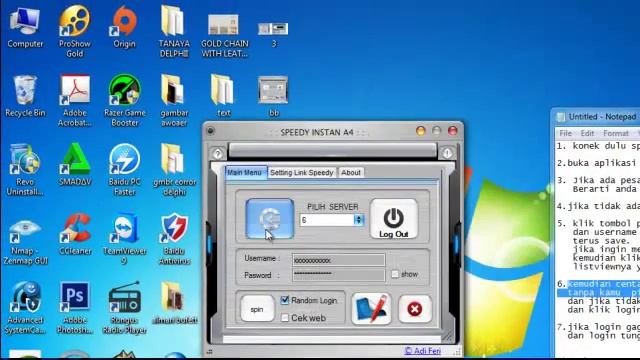Image resolution: width=640 pixels, height=360 pixels.
Task: Open the bottom-row desktop folder beside Rongus Radio Player
Action: (x=174, y=303)
